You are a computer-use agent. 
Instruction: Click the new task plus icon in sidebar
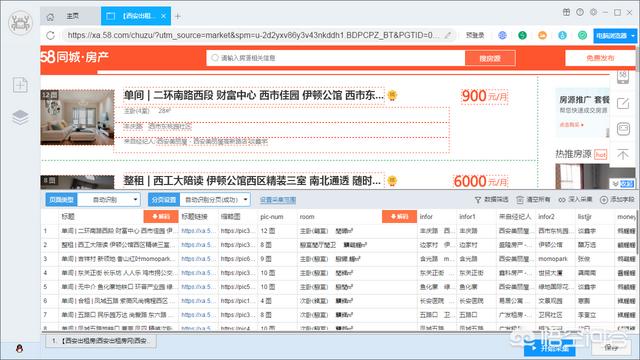point(20,85)
